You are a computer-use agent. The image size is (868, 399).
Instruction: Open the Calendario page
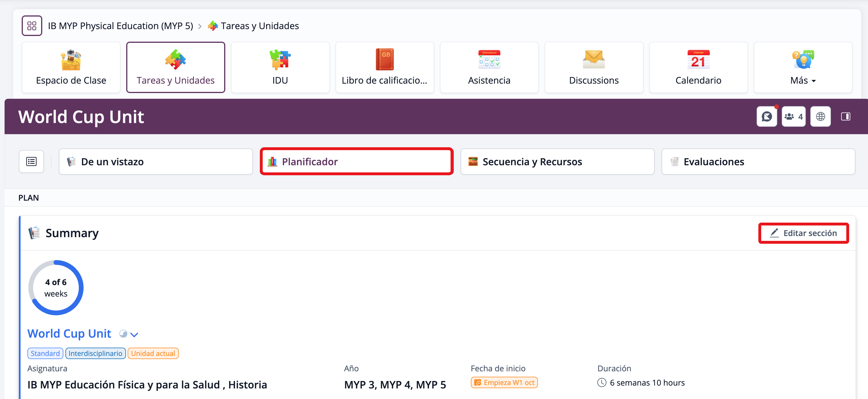pyautogui.click(x=698, y=67)
